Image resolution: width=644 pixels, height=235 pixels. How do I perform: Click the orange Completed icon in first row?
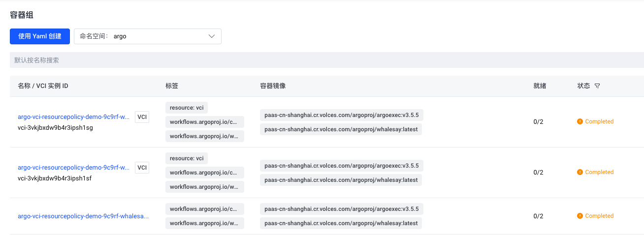580,121
